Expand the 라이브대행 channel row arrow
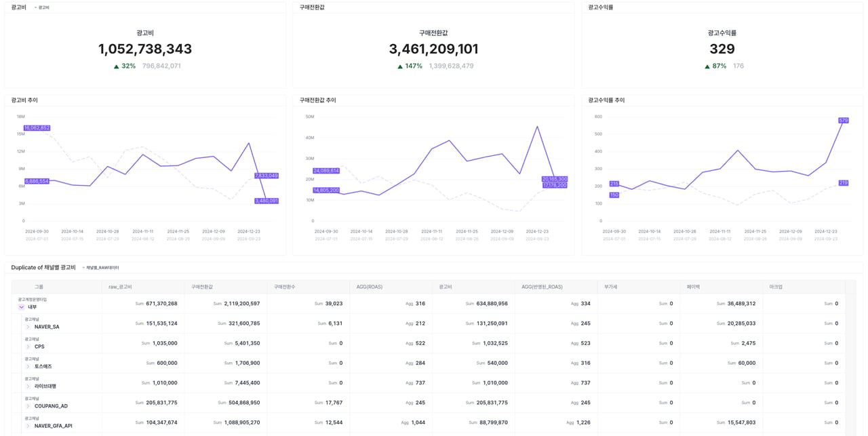The image size is (868, 436). pyautogui.click(x=28, y=387)
